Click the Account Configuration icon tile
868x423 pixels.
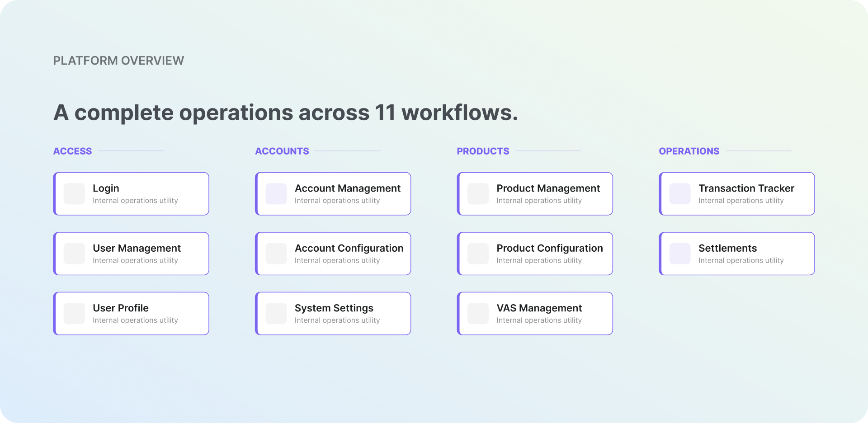[276, 254]
